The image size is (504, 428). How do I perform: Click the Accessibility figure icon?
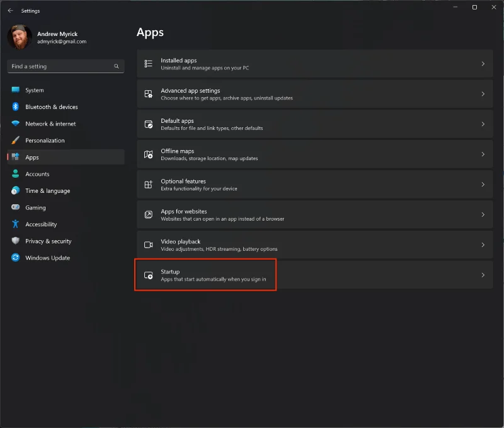tap(15, 224)
